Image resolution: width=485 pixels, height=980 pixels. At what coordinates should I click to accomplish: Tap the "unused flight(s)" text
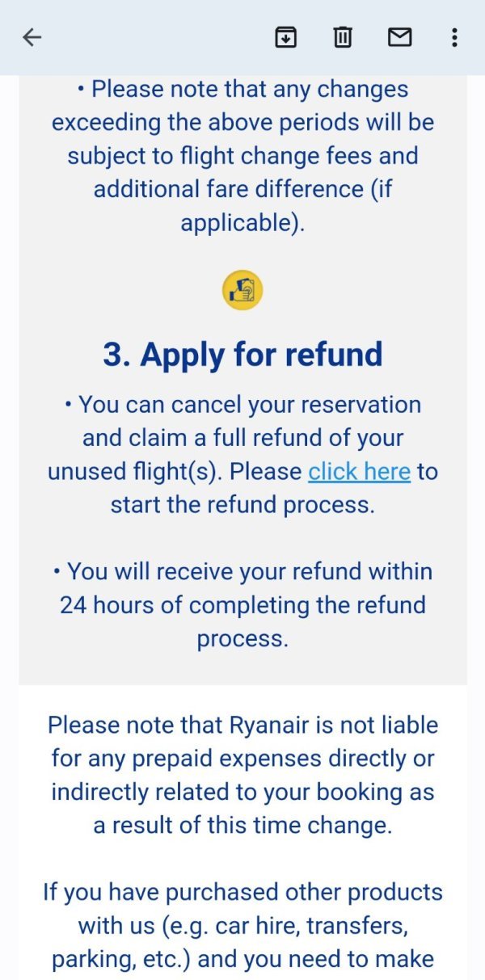[133, 472]
